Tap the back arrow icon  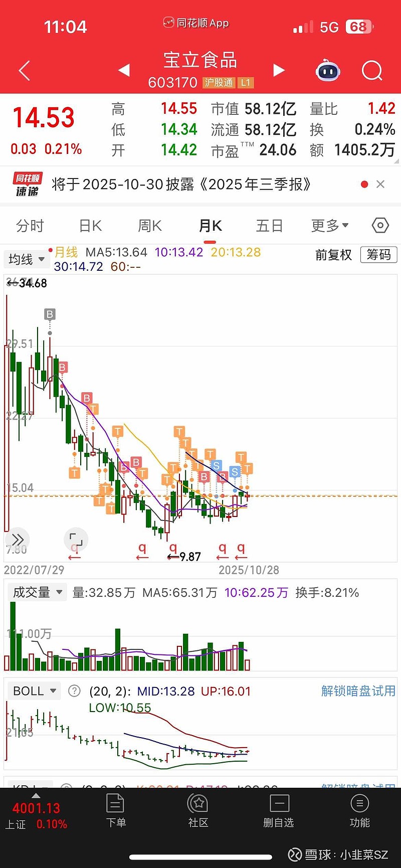pyautogui.click(x=25, y=71)
